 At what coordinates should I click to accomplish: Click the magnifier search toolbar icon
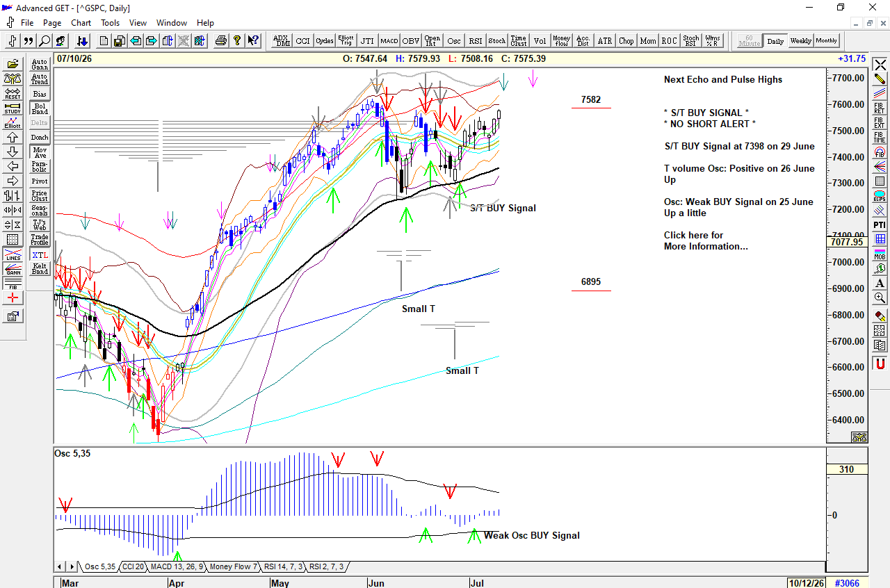point(44,41)
